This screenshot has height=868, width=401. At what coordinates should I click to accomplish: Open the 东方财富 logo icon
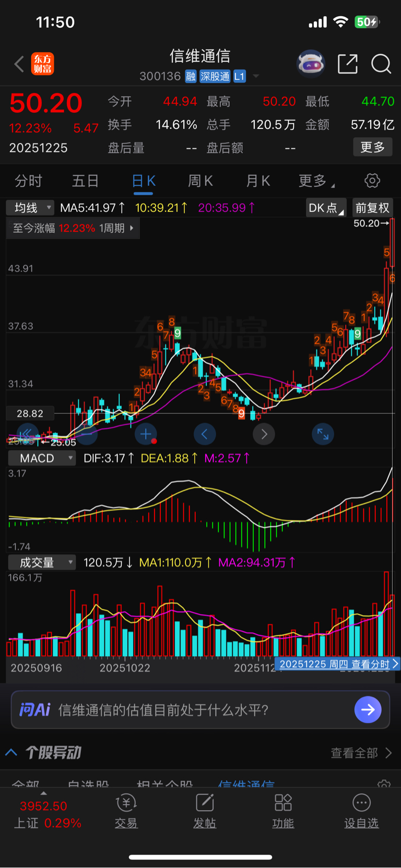click(x=43, y=64)
